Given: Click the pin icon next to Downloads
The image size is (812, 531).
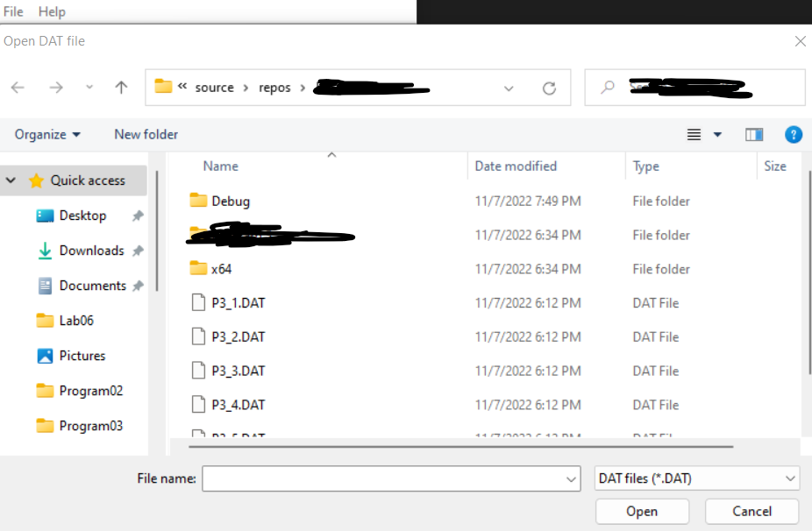Looking at the screenshot, I should (138, 251).
